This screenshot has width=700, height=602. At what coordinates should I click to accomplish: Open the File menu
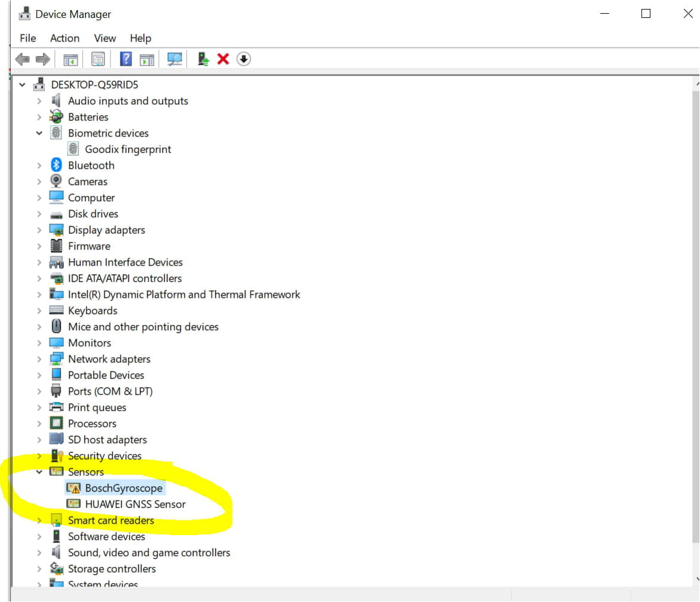tap(27, 38)
